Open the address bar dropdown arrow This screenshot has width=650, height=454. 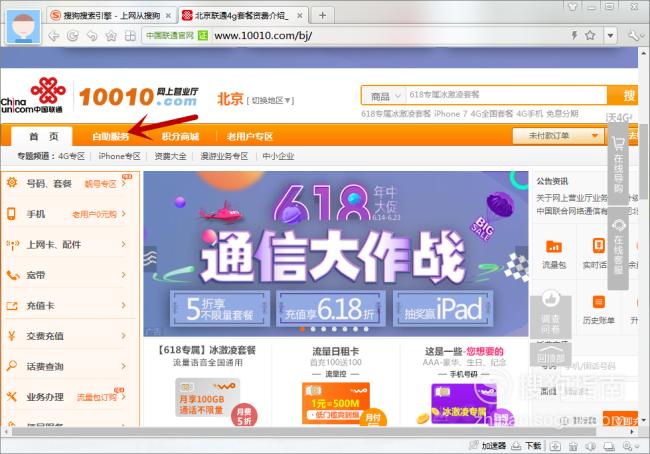point(610,36)
